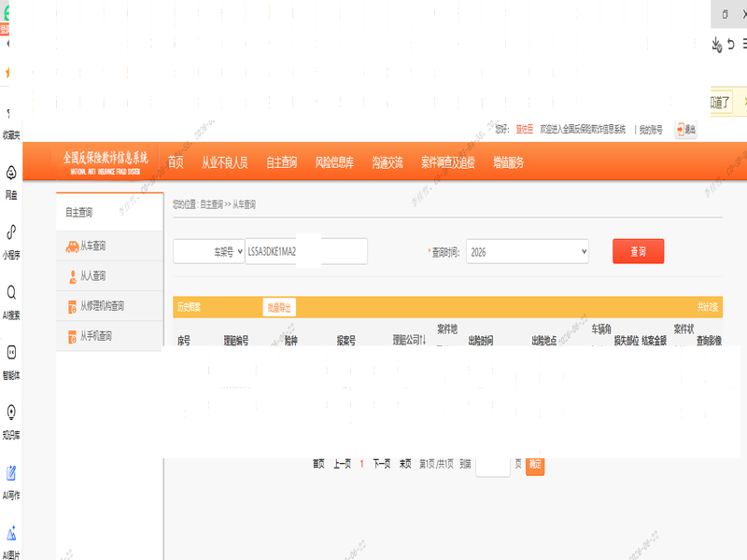Go to 下一页 in the pagination

point(382,464)
